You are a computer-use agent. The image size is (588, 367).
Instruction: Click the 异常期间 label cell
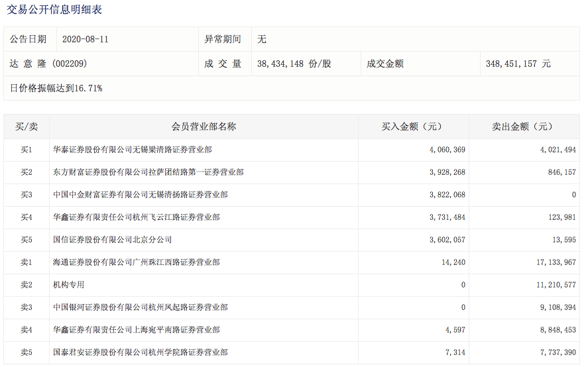[x=225, y=39]
